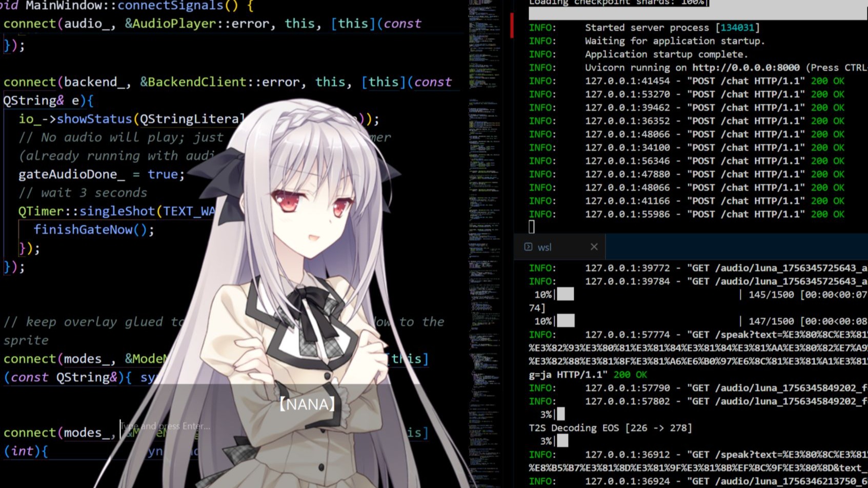The image size is (868, 488).
Task: Select the wsl terminal tab
Action: click(560, 247)
